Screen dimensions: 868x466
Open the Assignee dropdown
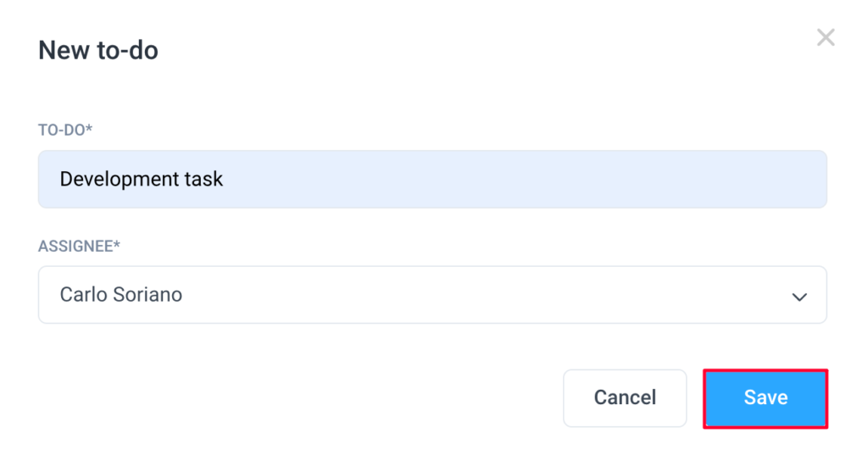click(432, 295)
